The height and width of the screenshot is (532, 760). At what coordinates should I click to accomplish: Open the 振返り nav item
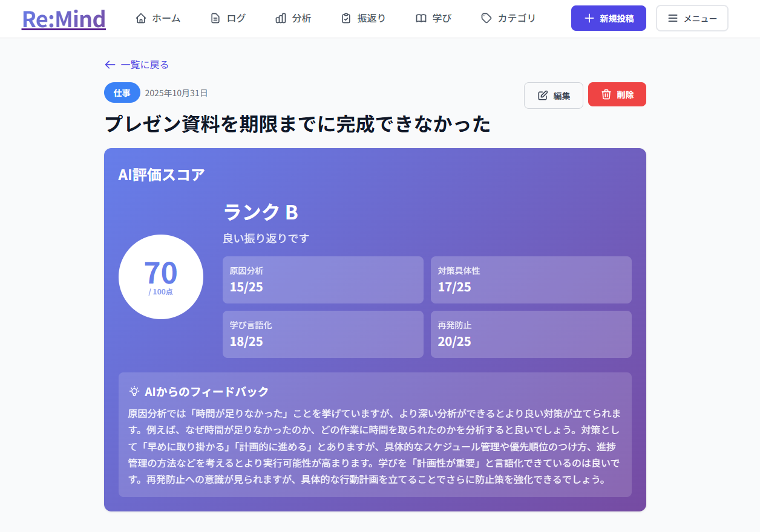(364, 18)
